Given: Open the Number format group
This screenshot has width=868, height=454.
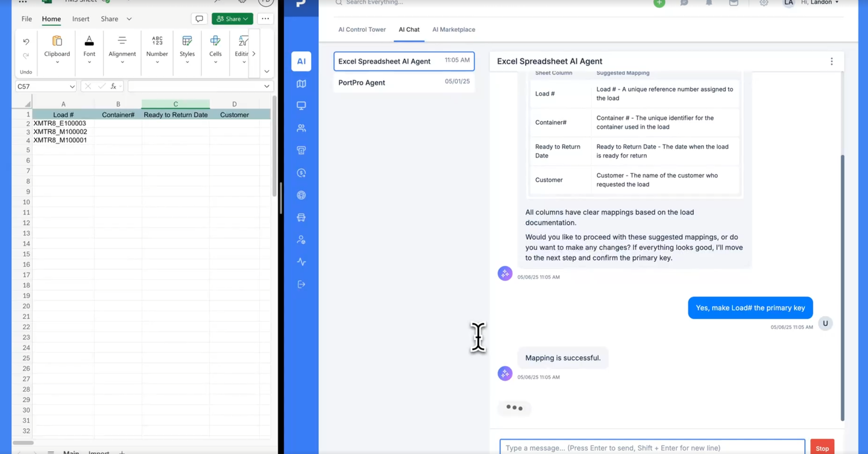Looking at the screenshot, I should (x=157, y=49).
